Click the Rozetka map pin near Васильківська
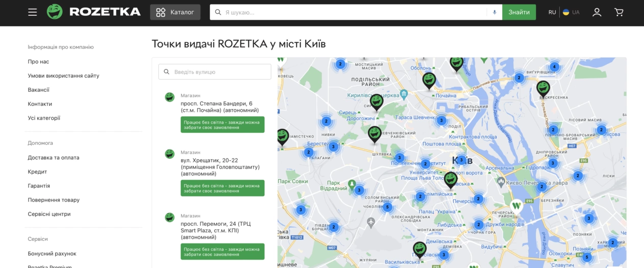This screenshot has height=268, width=644. pyautogui.click(x=419, y=250)
